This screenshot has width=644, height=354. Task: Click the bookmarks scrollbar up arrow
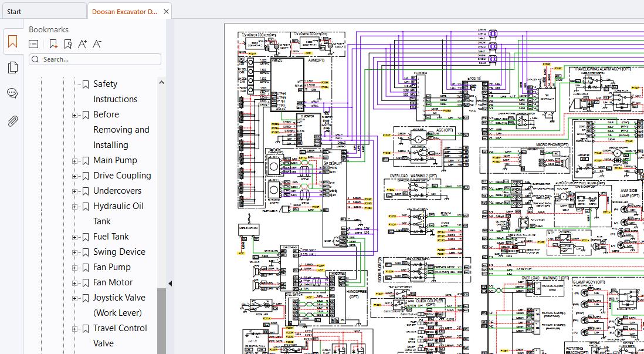[x=161, y=82]
